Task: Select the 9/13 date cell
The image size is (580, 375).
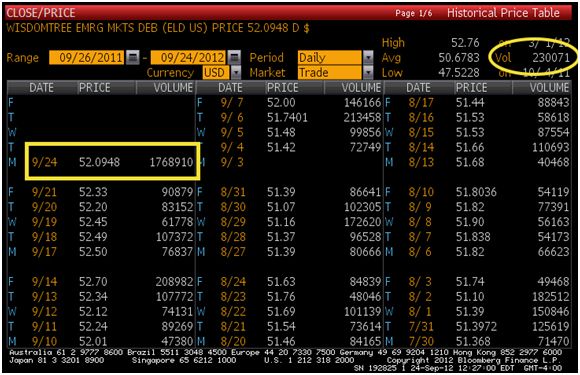Action: tap(44, 297)
